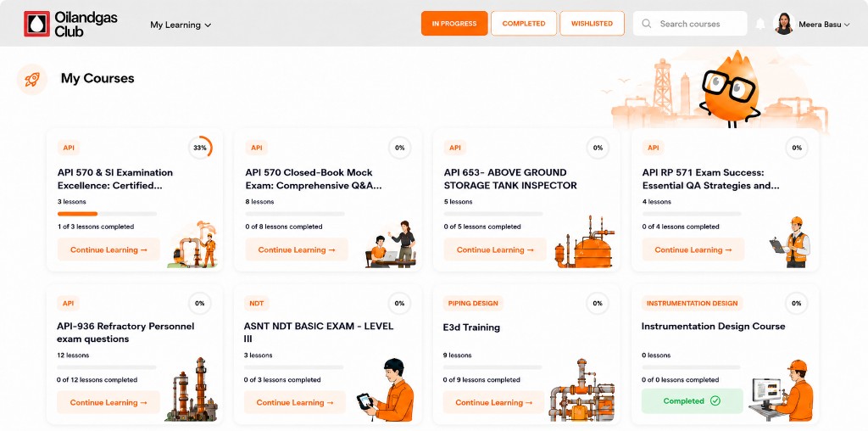Image resolution: width=868 pixels, height=431 pixels.
Task: Click 0% ring on API 570 Closed-Book card
Action: coord(399,148)
